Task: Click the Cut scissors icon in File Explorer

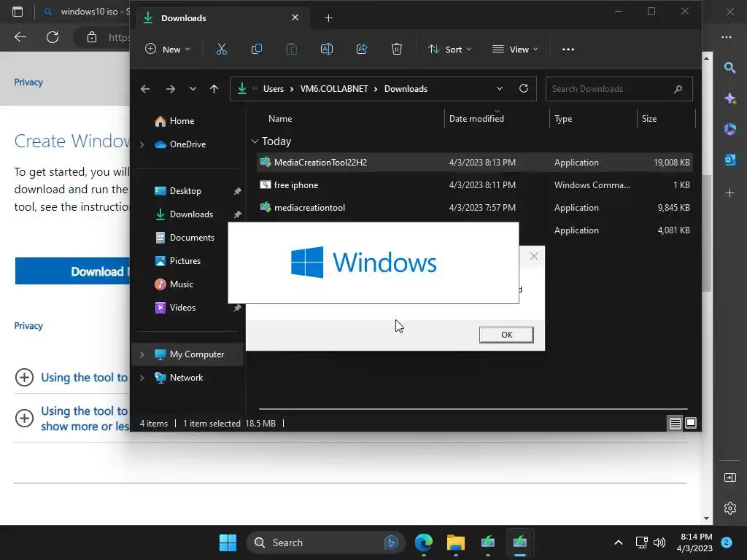Action: pos(222,49)
